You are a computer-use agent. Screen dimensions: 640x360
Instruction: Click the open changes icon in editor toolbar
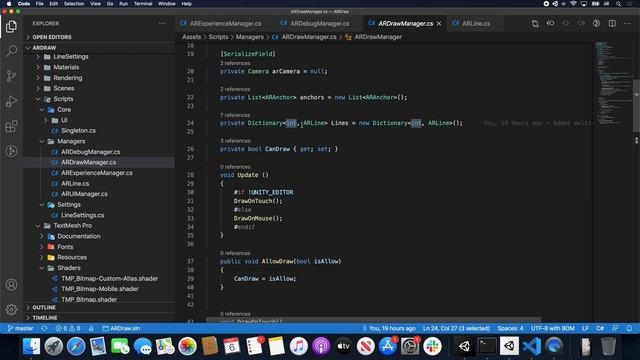click(535, 23)
